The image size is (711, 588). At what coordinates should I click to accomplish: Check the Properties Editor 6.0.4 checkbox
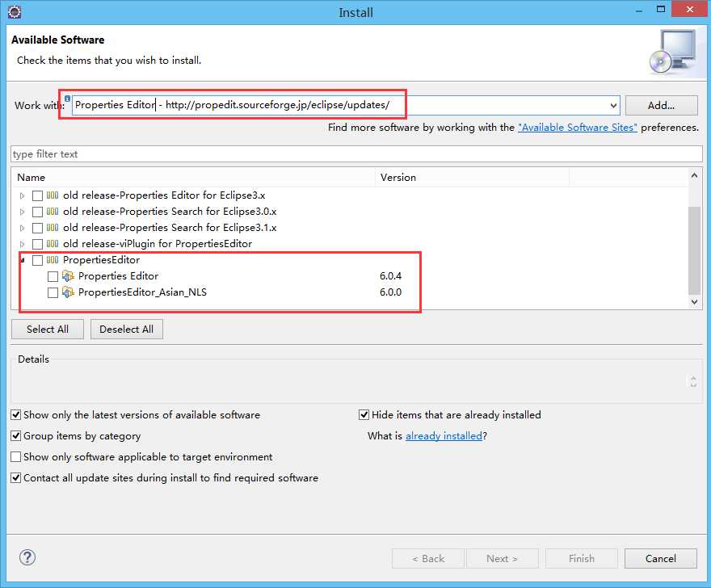click(x=53, y=276)
